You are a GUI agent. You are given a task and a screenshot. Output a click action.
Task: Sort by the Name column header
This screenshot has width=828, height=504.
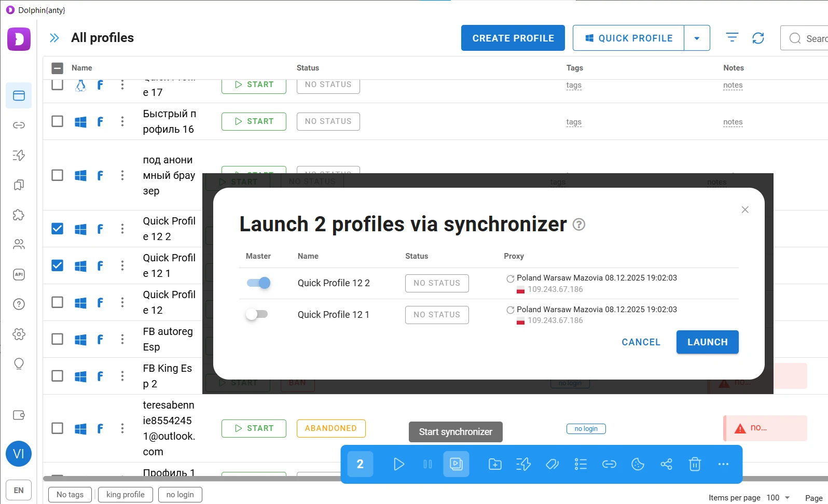pyautogui.click(x=82, y=68)
